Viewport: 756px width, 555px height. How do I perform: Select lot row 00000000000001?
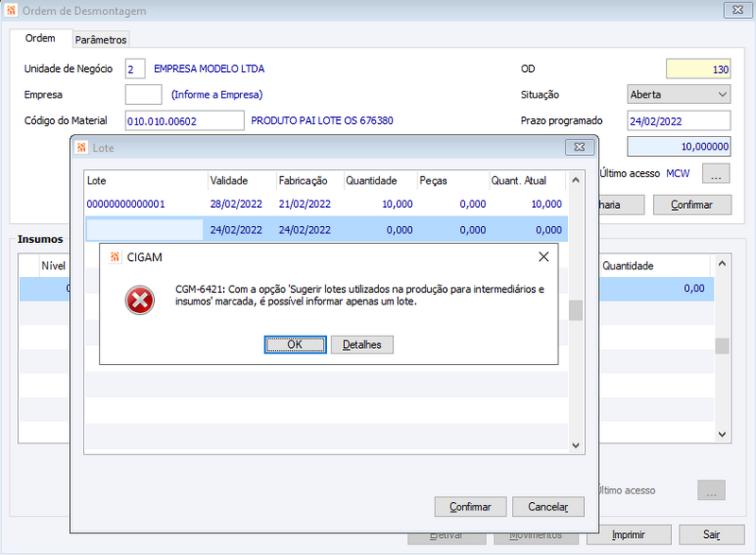point(326,204)
